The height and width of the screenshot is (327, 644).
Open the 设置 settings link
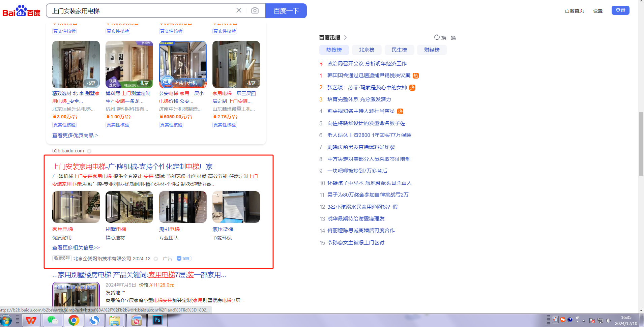pos(597,11)
